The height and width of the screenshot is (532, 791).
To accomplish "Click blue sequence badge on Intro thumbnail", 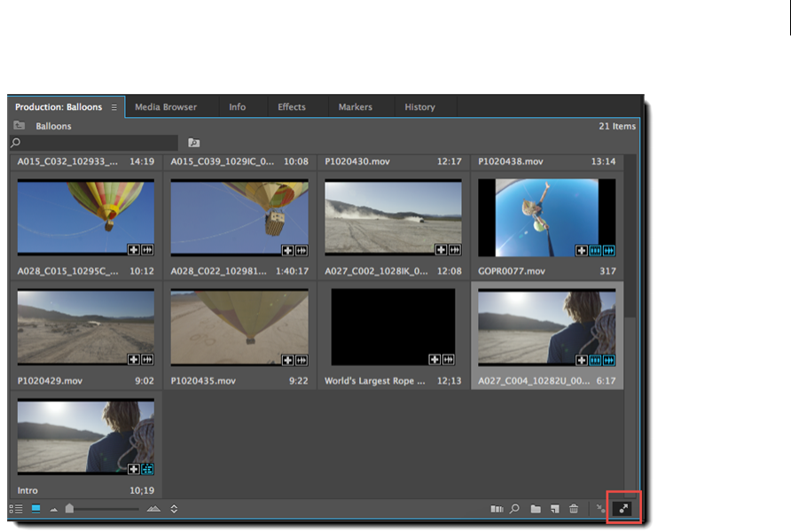I will (147, 469).
